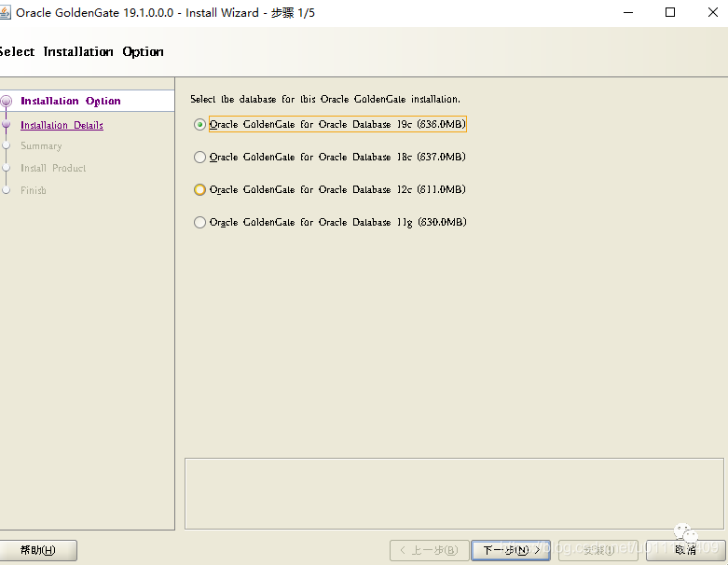Click the 12c (611.0MB) label text
728x565 pixels.
click(x=337, y=189)
